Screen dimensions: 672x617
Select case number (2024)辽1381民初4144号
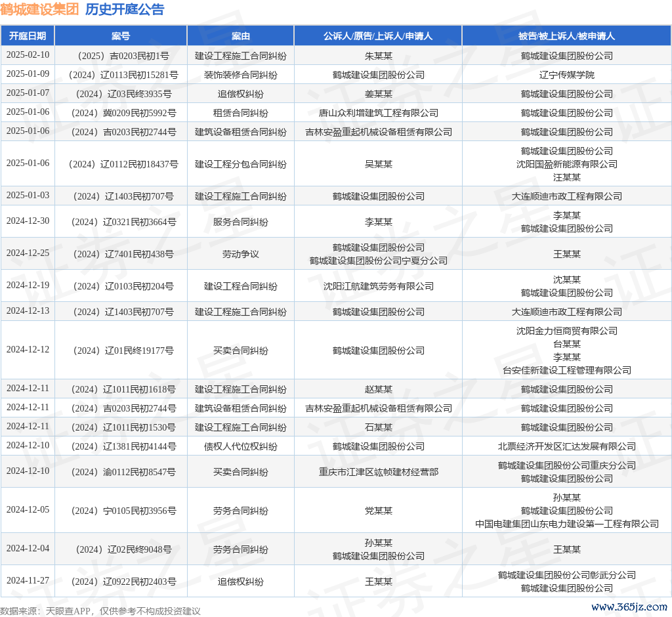tap(123, 446)
